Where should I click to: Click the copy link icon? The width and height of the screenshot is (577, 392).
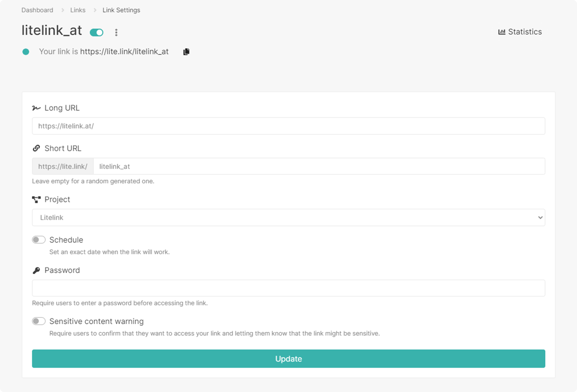[x=186, y=52]
